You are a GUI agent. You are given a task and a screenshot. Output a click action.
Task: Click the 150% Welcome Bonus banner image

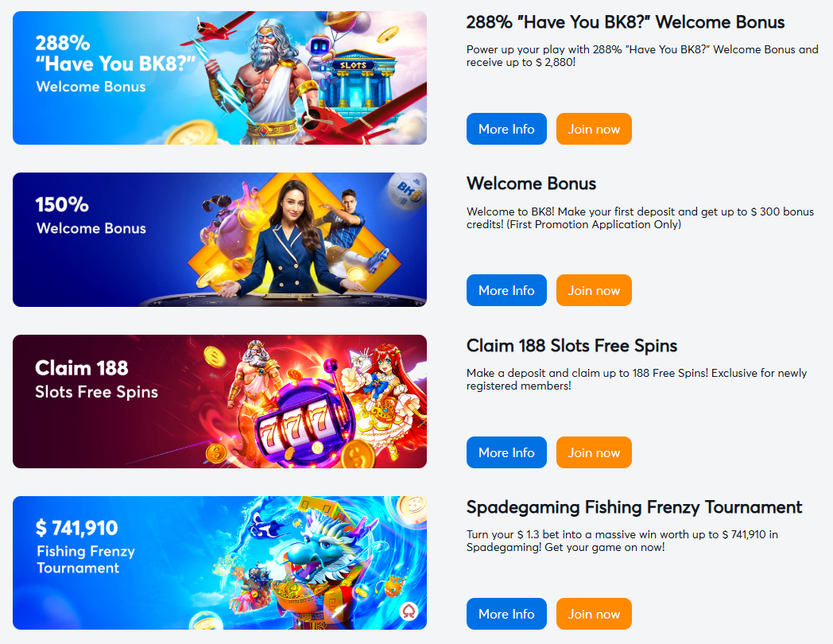(x=219, y=239)
